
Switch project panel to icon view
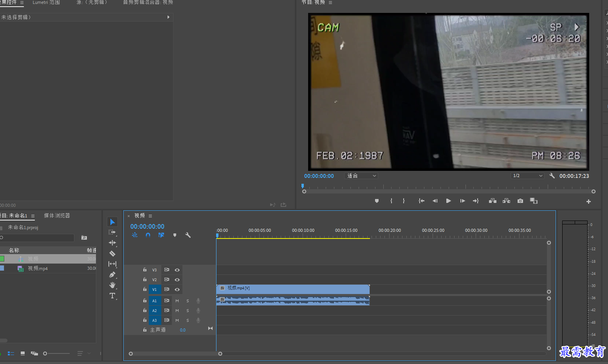coord(23,353)
